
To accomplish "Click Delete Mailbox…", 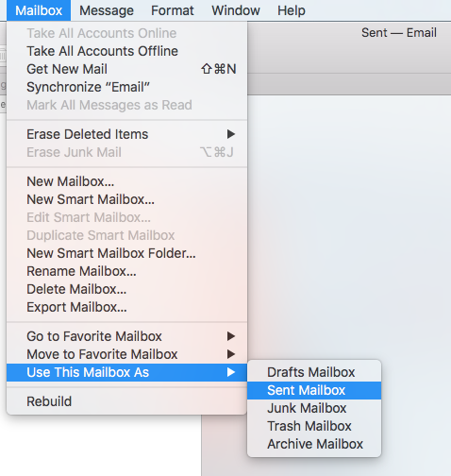I will point(126,289).
